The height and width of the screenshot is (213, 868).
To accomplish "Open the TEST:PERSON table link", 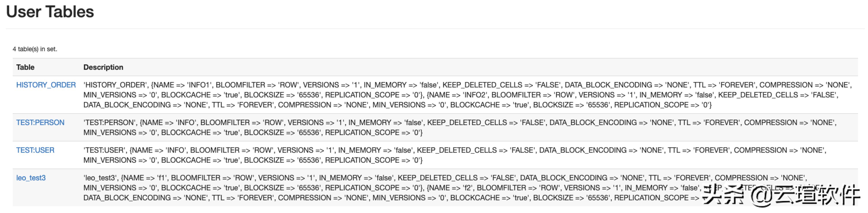I will click(40, 123).
